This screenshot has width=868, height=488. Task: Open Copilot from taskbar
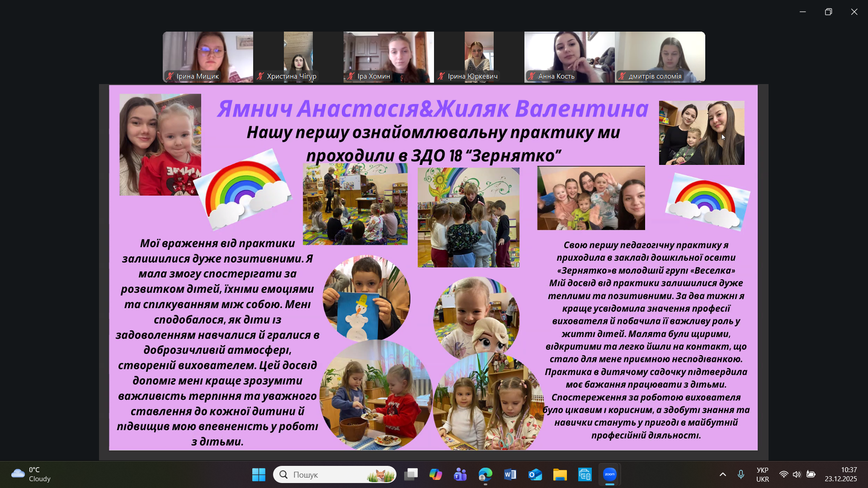coord(435,474)
